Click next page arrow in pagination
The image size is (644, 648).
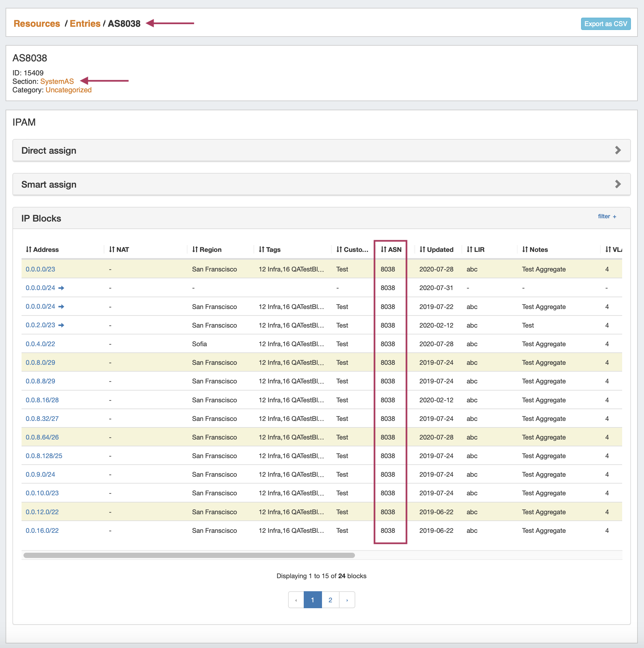point(347,600)
